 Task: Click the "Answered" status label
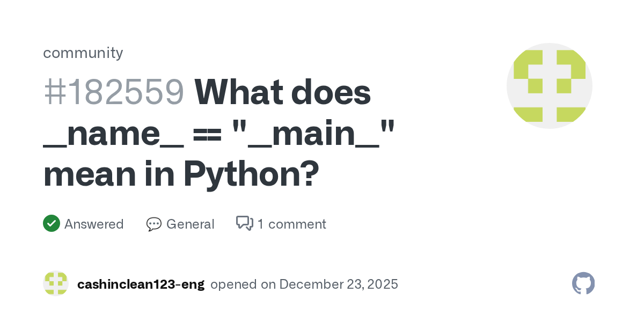[94, 224]
